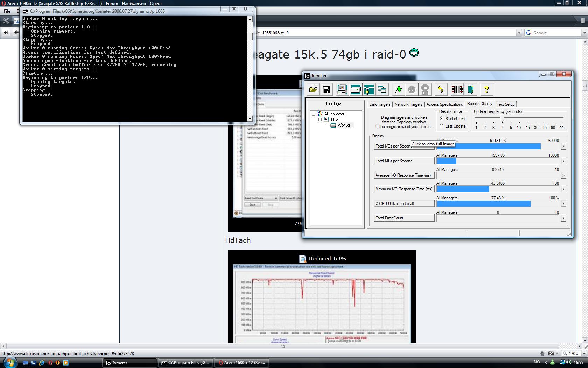Click the Switch between windows icon

33,363
